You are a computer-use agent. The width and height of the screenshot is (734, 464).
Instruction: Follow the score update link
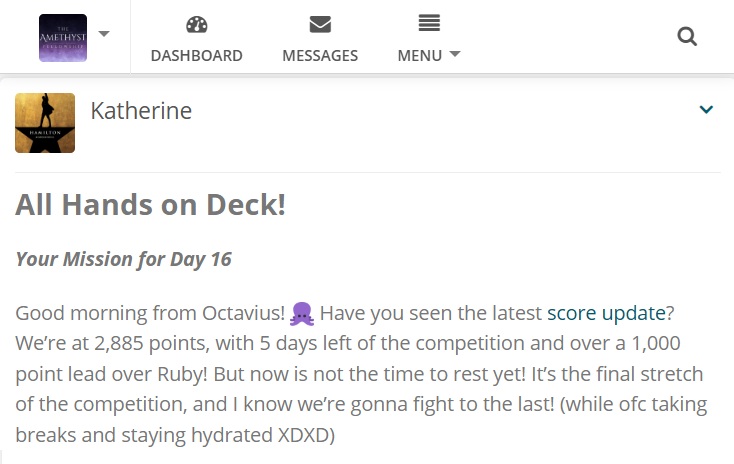pyautogui.click(x=606, y=313)
